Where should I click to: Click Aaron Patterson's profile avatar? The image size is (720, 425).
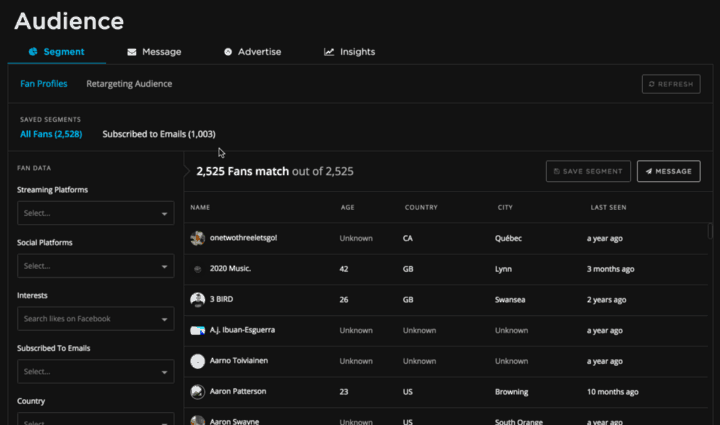point(198,392)
